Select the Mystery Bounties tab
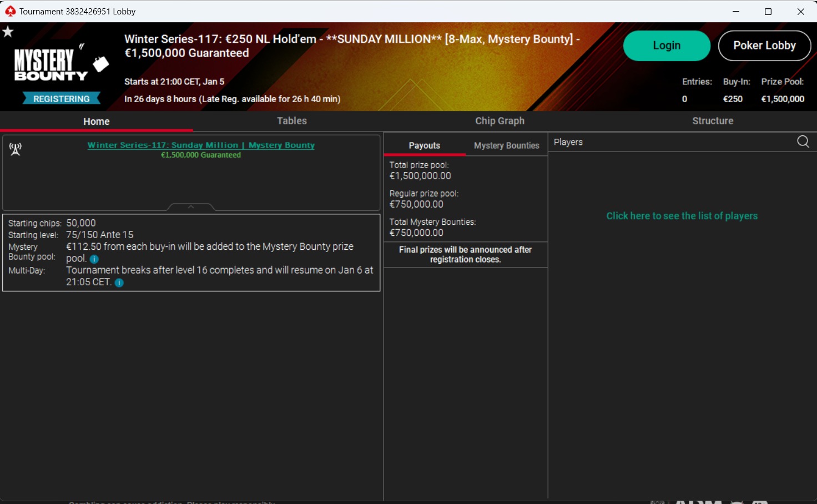This screenshot has width=817, height=504. coord(506,145)
